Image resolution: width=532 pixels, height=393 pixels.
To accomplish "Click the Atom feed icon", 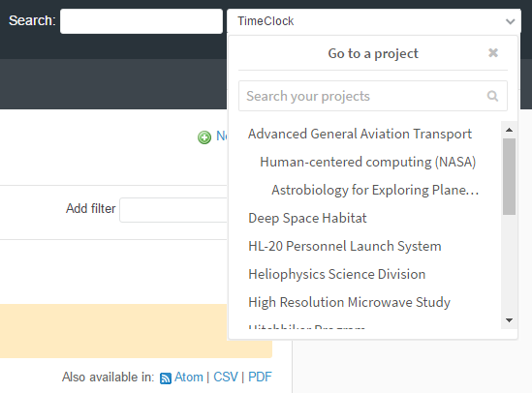I will (166, 378).
